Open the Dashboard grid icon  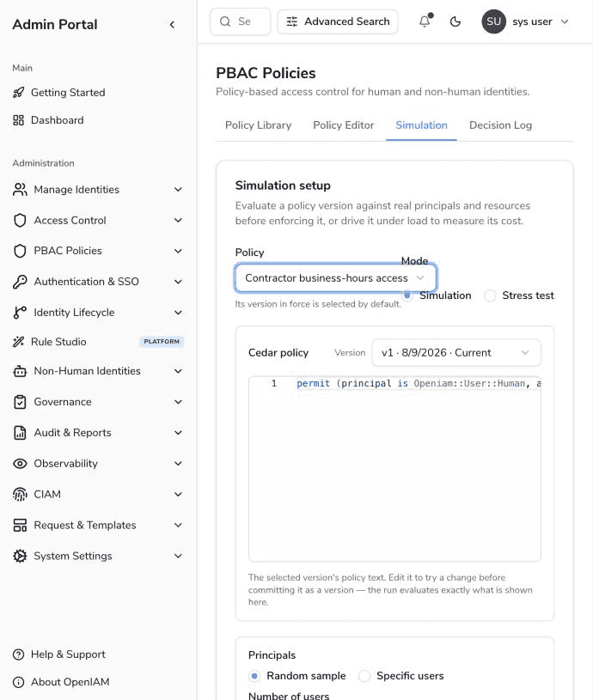tap(18, 120)
